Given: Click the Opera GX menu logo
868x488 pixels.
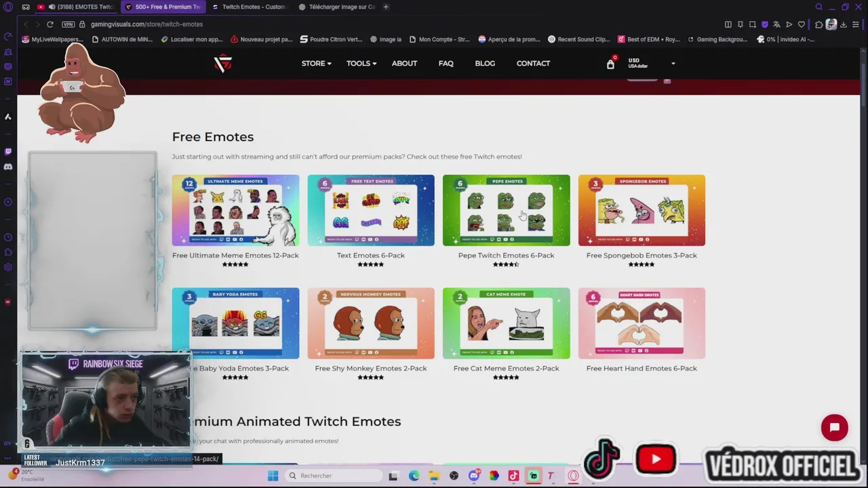Looking at the screenshot, I should click(8, 7).
